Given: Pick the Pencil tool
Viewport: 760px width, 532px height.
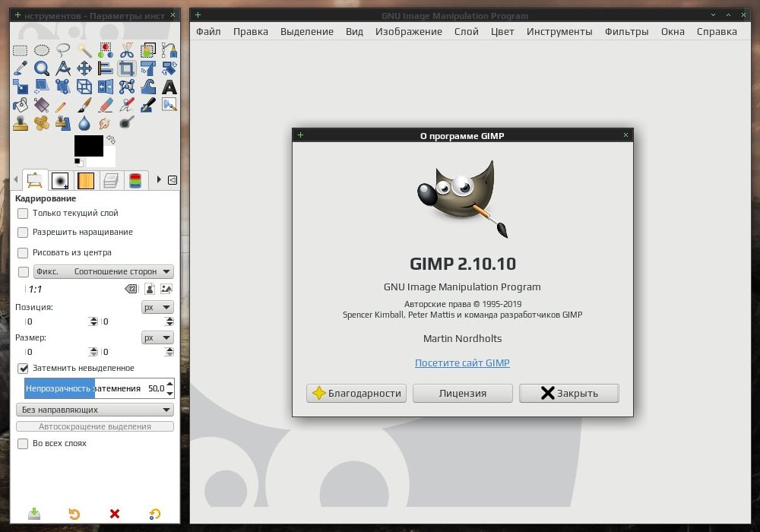Looking at the screenshot, I should (x=61, y=106).
